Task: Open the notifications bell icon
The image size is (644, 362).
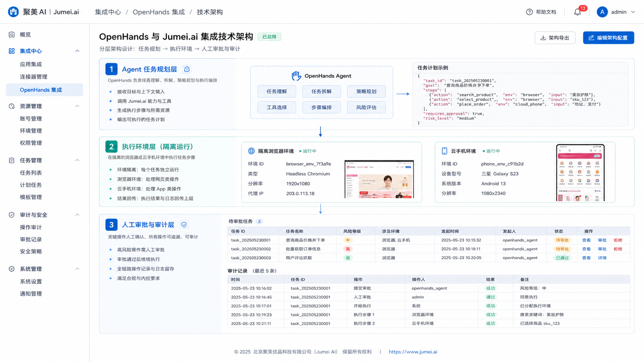Action: point(577,12)
